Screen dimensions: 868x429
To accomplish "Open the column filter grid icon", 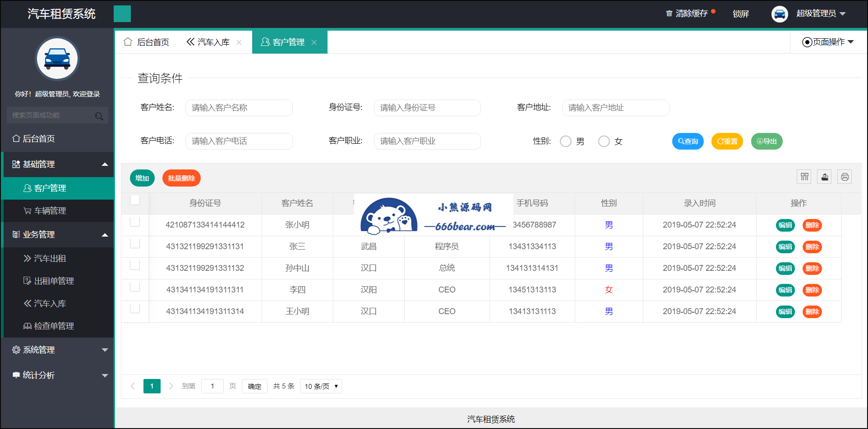I will (804, 177).
